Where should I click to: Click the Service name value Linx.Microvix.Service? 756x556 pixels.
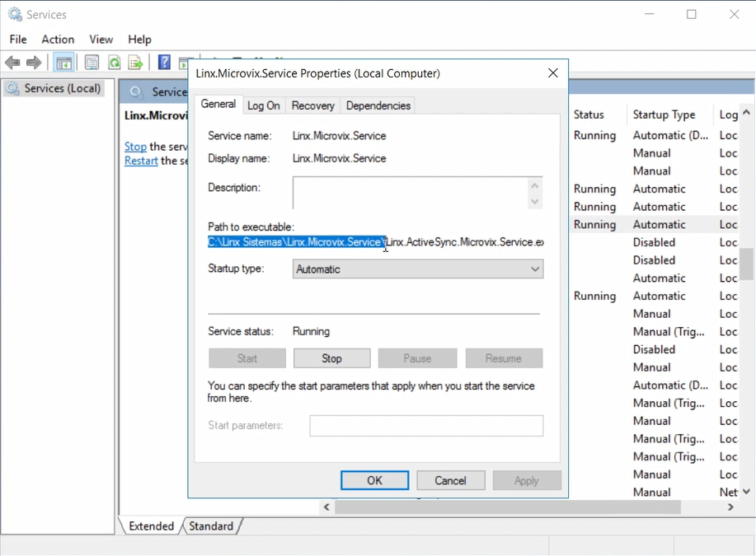click(340, 136)
